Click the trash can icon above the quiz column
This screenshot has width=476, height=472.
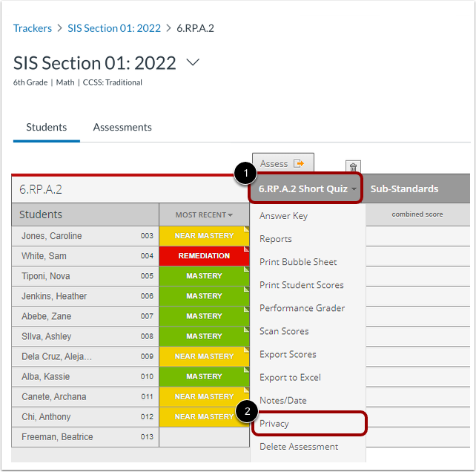pos(353,167)
